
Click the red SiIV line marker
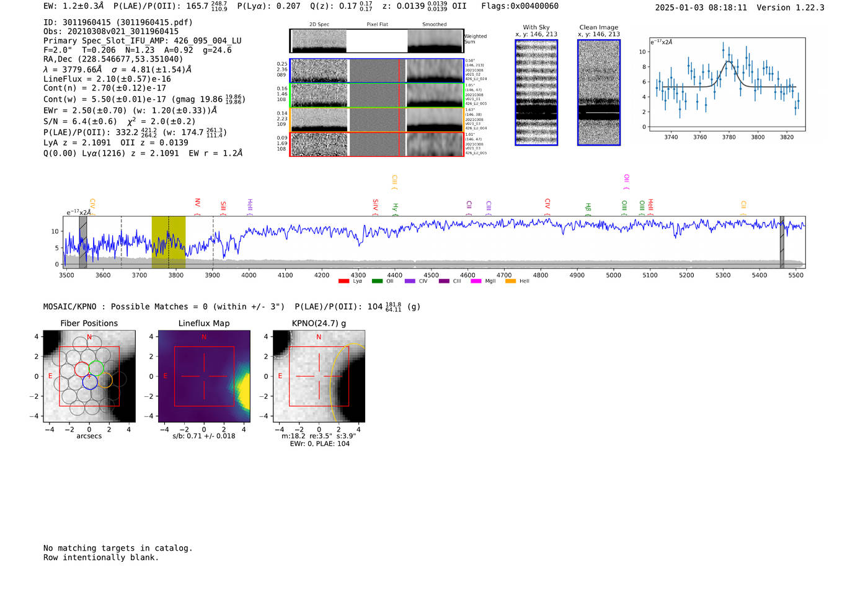375,207
